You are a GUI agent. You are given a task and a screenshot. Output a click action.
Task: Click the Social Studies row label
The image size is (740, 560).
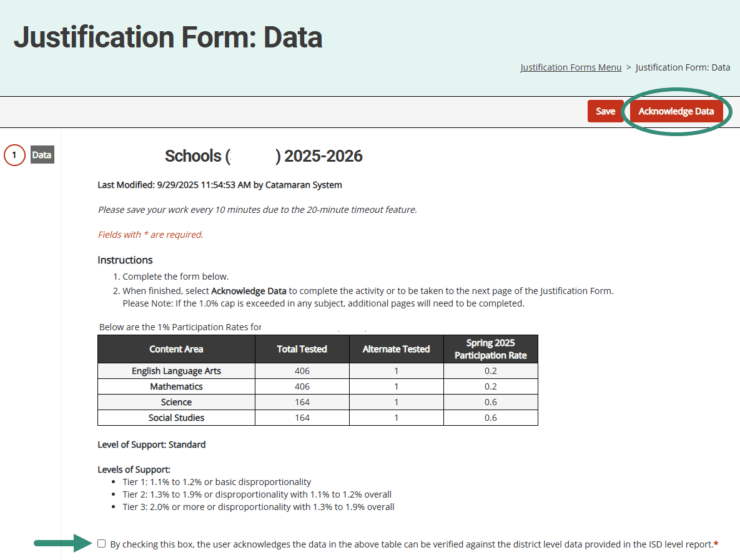pyautogui.click(x=176, y=418)
